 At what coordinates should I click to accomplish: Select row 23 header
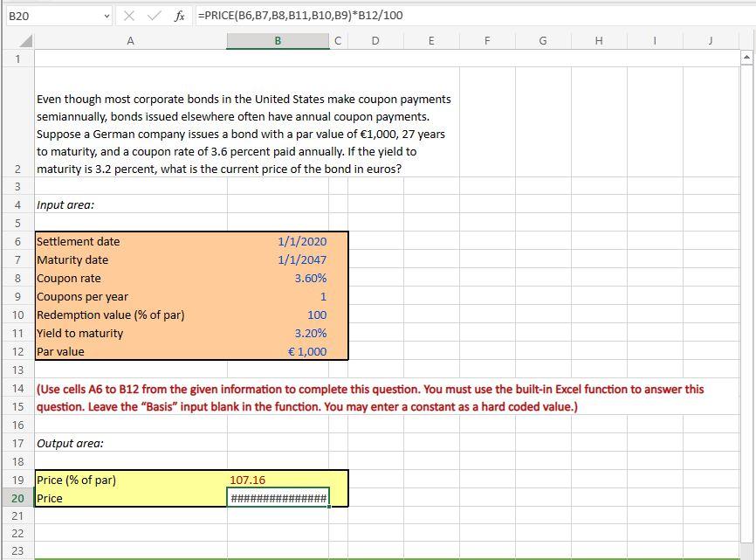pos(17,550)
